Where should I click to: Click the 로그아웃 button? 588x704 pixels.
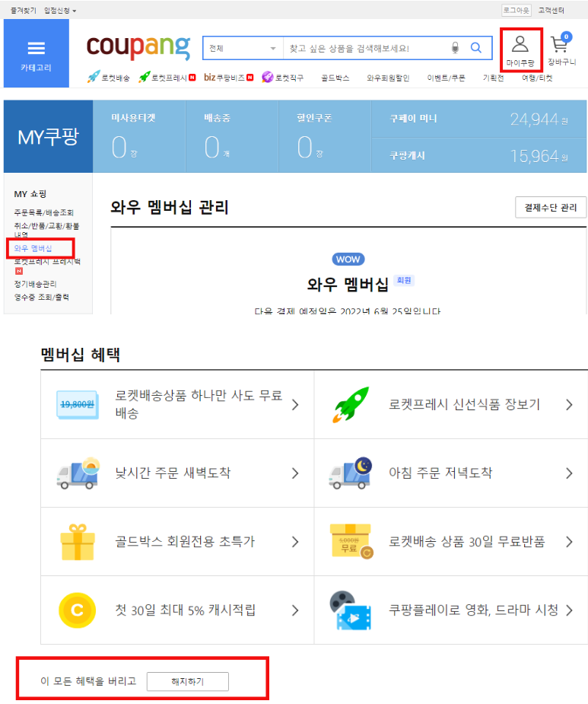(x=516, y=10)
